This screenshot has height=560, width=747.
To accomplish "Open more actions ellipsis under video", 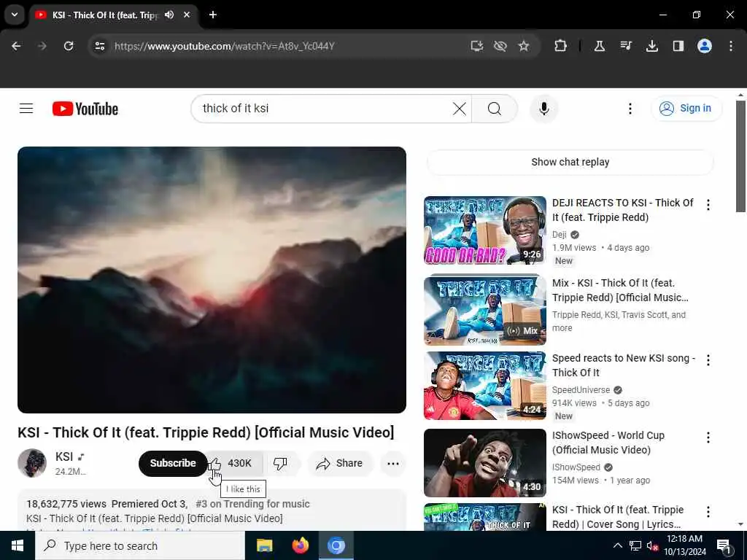I will pos(393,463).
